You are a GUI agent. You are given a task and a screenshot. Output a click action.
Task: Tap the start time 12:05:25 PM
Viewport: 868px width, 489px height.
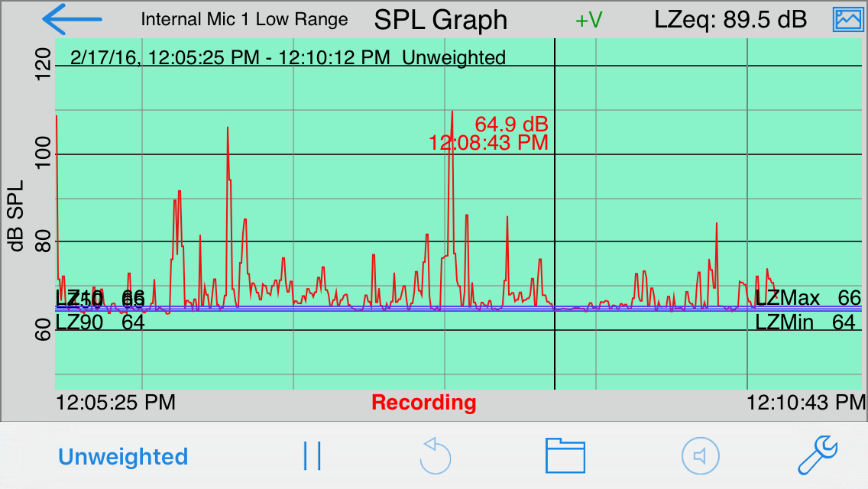click(115, 403)
